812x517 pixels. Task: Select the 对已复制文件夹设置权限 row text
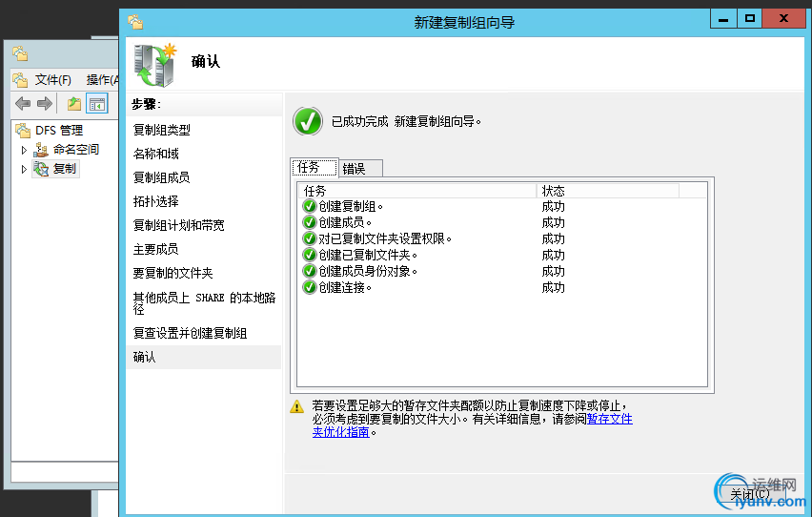(x=385, y=238)
